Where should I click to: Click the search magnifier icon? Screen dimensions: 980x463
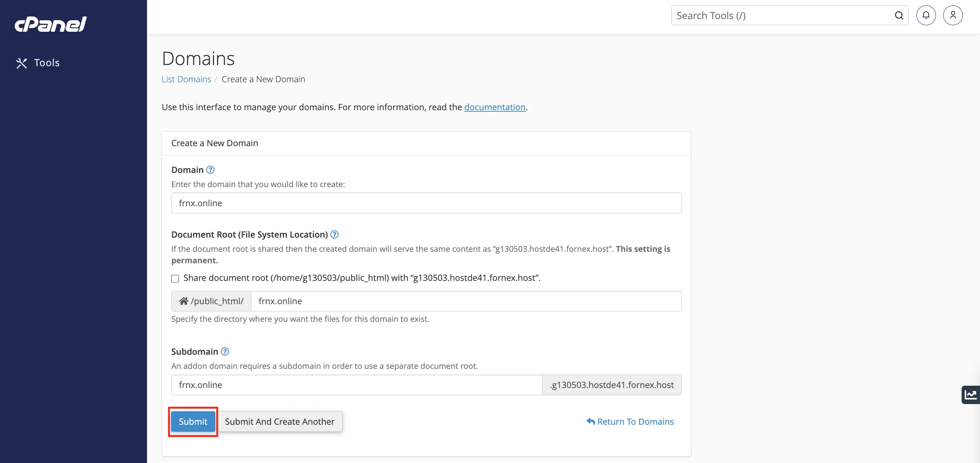(x=899, y=16)
